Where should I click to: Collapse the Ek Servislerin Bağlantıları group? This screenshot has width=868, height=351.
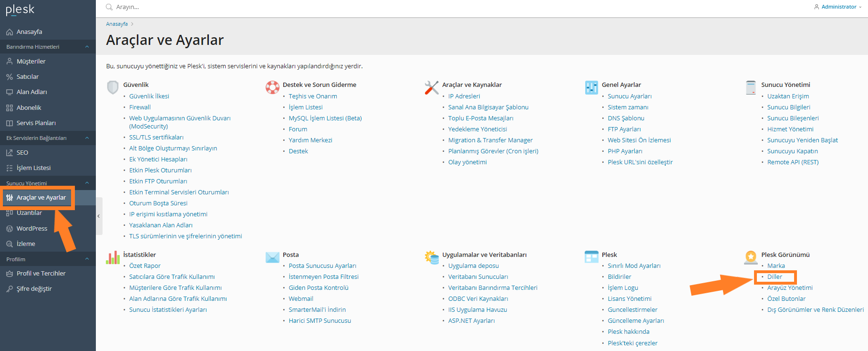point(87,138)
